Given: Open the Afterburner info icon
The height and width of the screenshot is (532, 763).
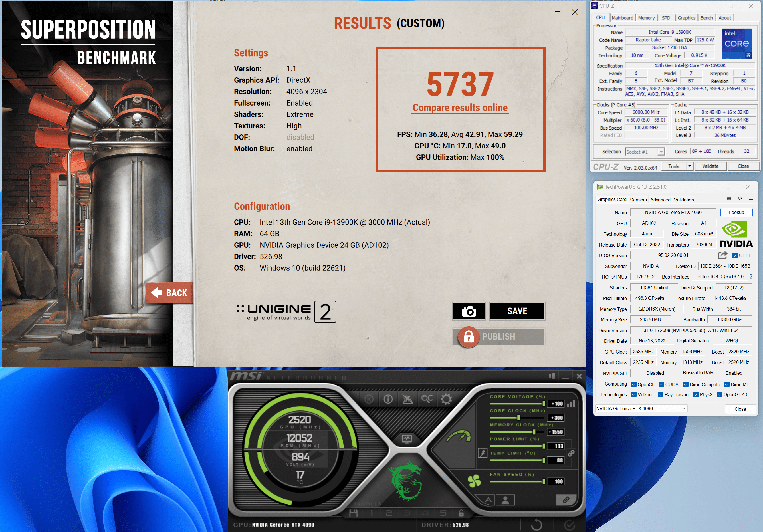Looking at the screenshot, I should click(388, 399).
